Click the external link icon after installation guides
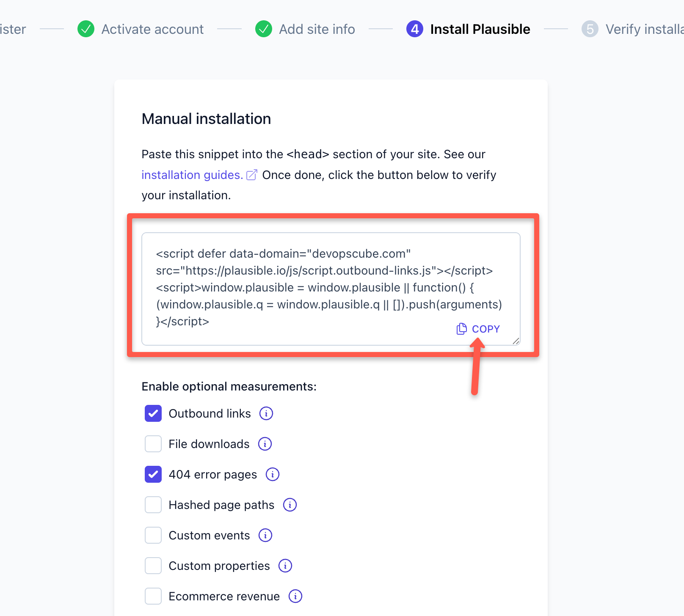The height and width of the screenshot is (616, 684). click(x=252, y=174)
